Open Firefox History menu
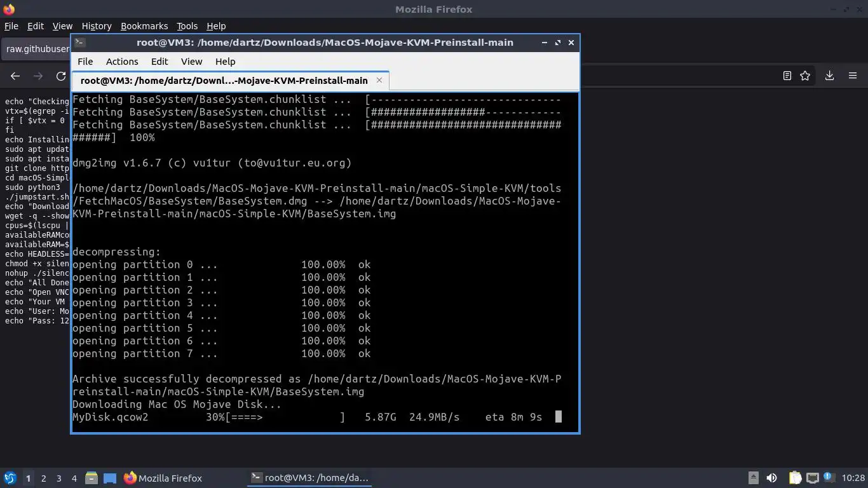 click(97, 26)
